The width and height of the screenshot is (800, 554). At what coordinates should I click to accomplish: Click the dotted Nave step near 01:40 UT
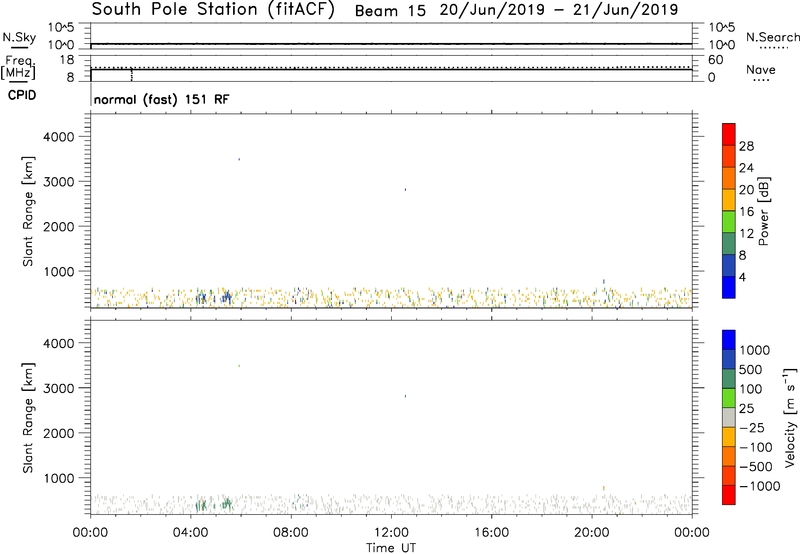point(132,74)
